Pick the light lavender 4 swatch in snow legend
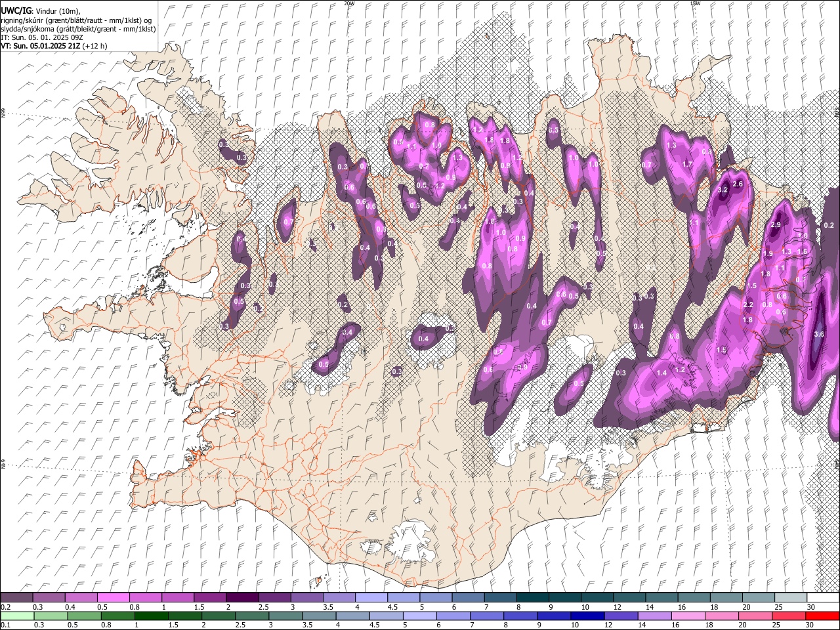The height and width of the screenshot is (630, 840). tap(370, 598)
